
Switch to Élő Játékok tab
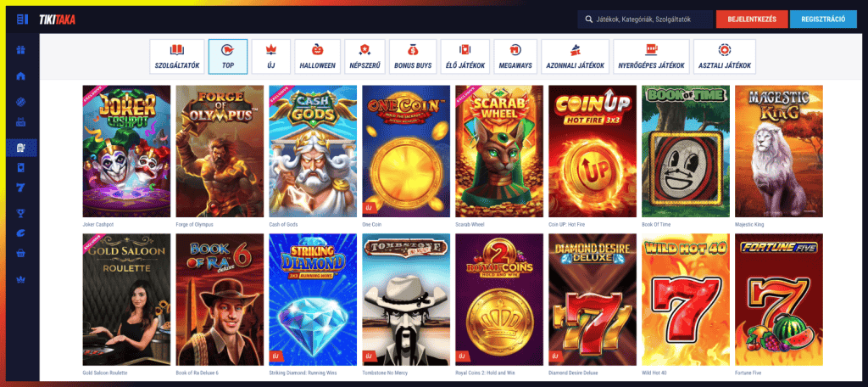[465, 57]
